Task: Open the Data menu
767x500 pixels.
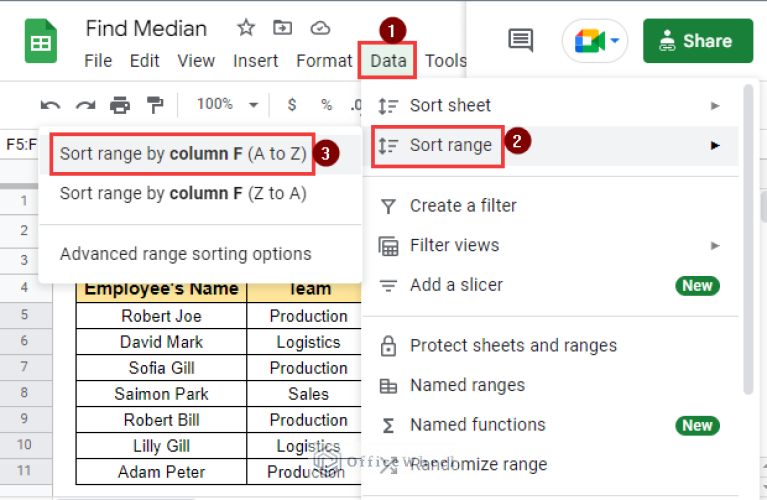Action: [x=388, y=61]
